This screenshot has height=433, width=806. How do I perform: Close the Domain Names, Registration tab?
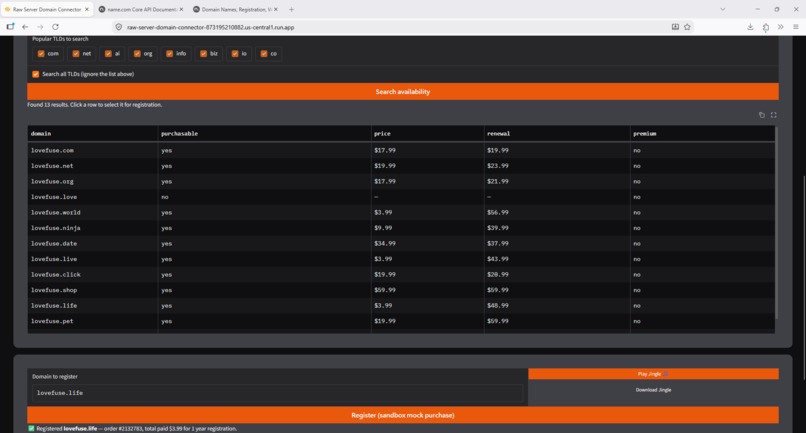[276, 9]
